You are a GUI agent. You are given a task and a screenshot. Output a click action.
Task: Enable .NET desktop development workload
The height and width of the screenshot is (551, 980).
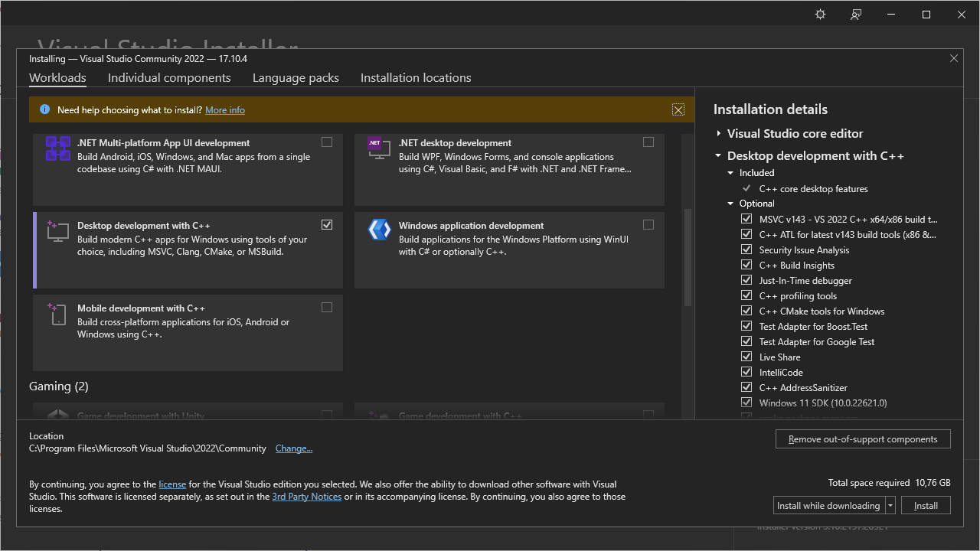click(648, 142)
